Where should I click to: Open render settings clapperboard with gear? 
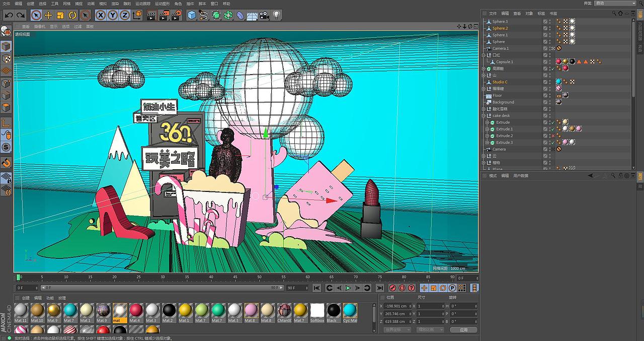click(x=176, y=15)
